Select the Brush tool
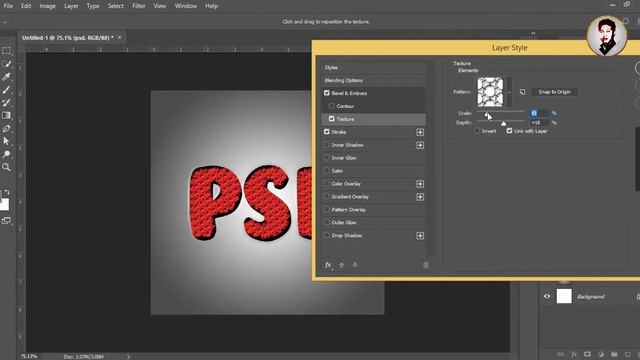 (6, 90)
